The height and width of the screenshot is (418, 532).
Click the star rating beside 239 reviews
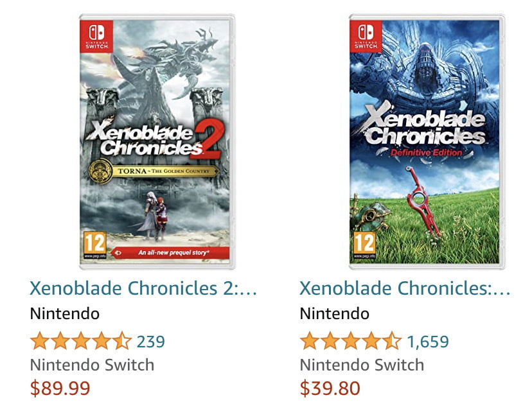click(x=81, y=340)
